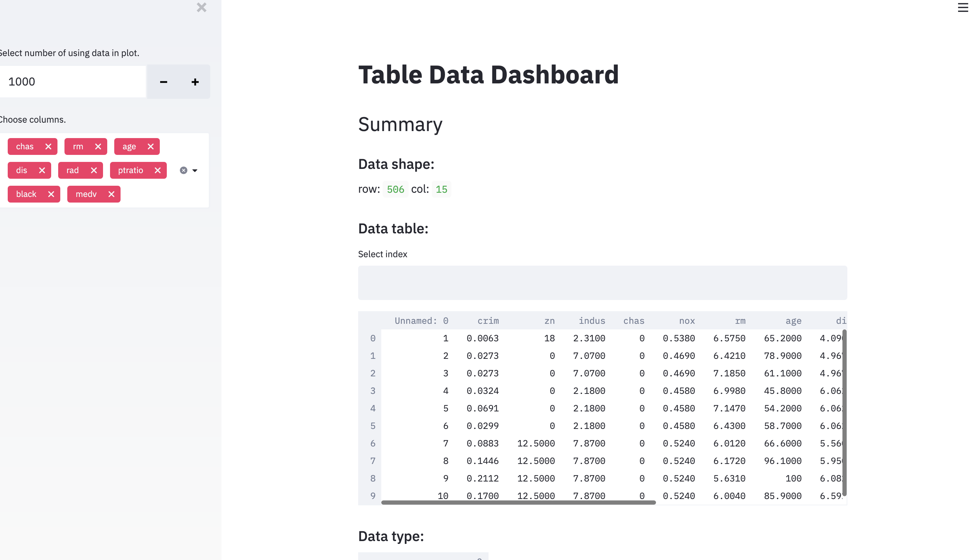The image size is (970, 560).
Task: Close the sidebar panel
Action: tap(201, 8)
